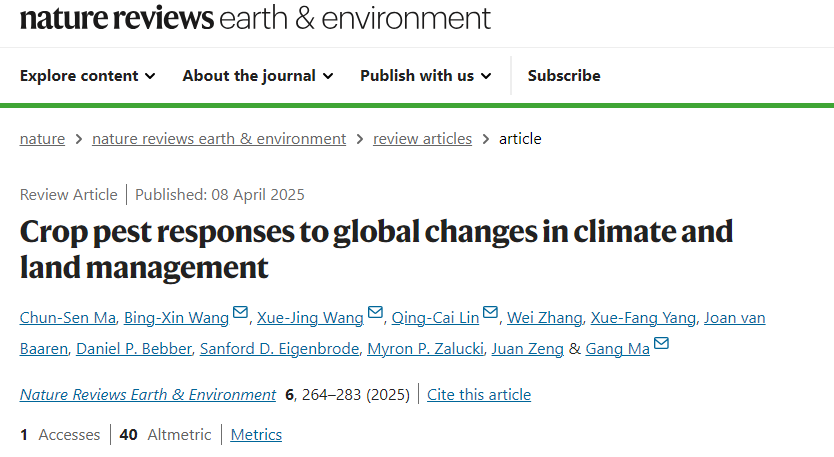Expand the Publish with us dropdown
This screenshot has width=834, height=457.
pos(426,76)
